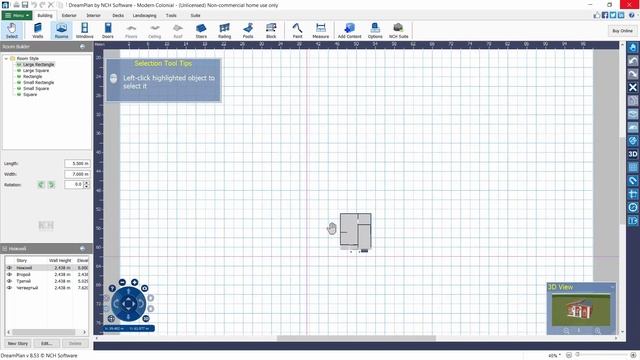This screenshot has width=640, height=360.
Task: Toggle the magnet snap icon in sidebar
Action: tap(633, 180)
